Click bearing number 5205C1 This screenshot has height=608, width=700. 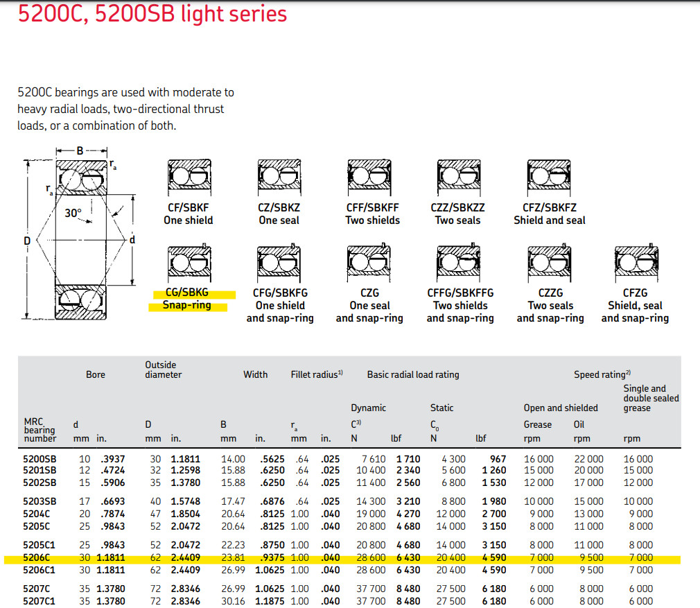click(x=39, y=545)
